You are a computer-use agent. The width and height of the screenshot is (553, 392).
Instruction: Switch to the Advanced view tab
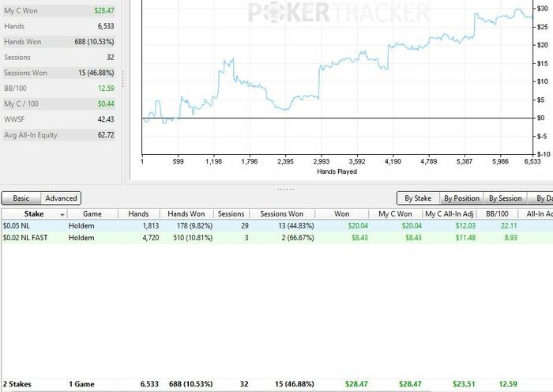click(61, 198)
